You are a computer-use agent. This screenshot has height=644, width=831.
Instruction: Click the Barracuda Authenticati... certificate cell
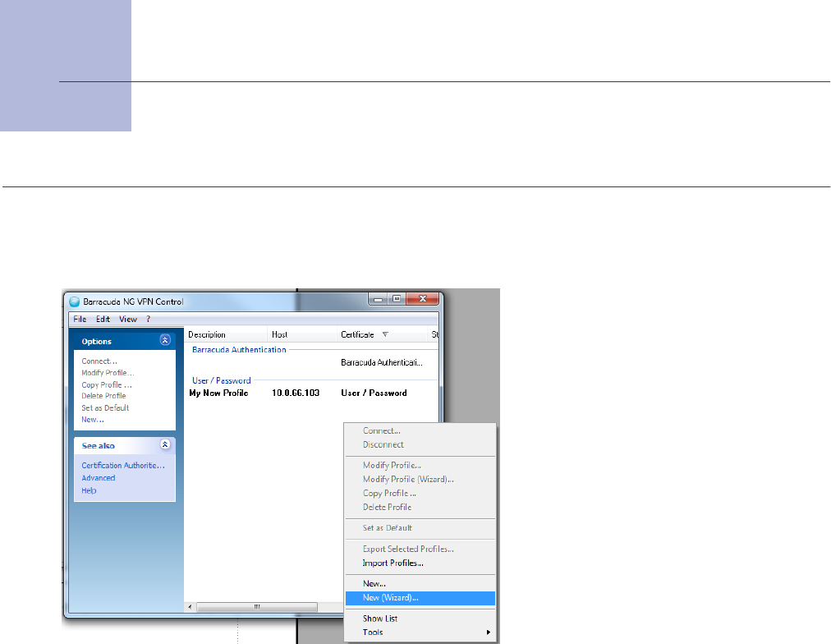pos(382,362)
